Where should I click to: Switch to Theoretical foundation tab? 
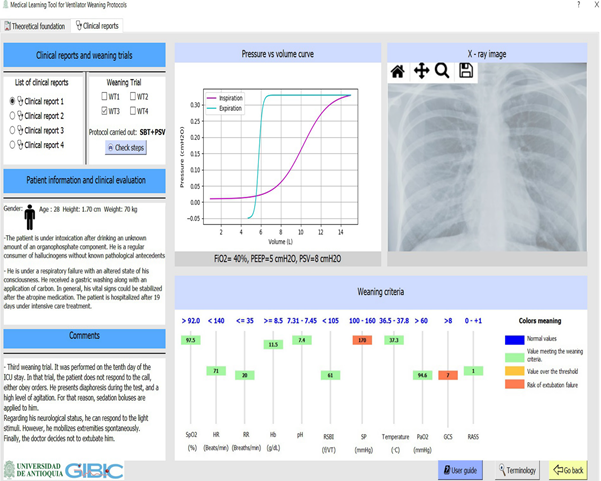click(x=37, y=25)
